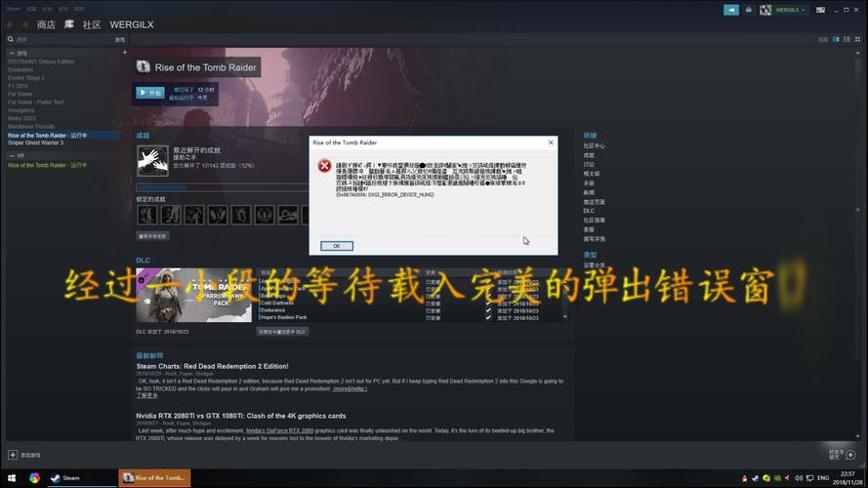
Task: Open Steam Charts: Red Dead Redemption 2 article
Action: click(212, 366)
